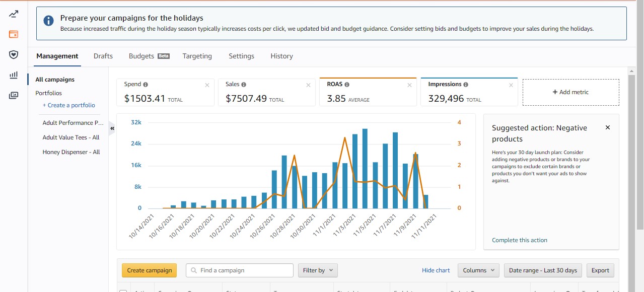Click the magnifier icon in the campaign search
The height and width of the screenshot is (292, 644).
(x=193, y=270)
